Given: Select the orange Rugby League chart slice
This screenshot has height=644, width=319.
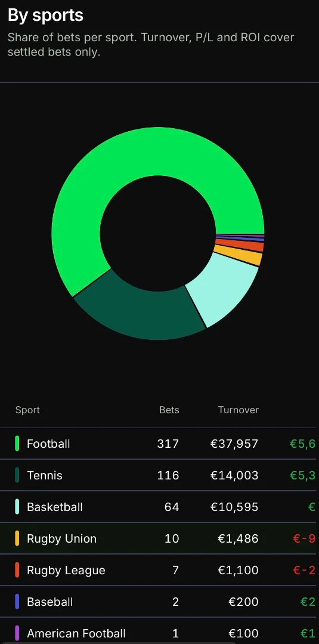Looking at the screenshot, I should tap(239, 246).
